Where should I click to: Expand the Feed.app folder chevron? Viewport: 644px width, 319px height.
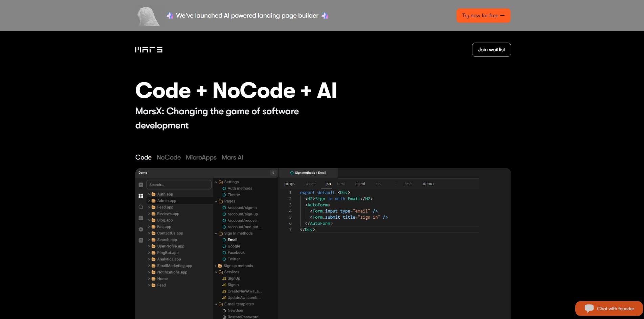pos(149,207)
